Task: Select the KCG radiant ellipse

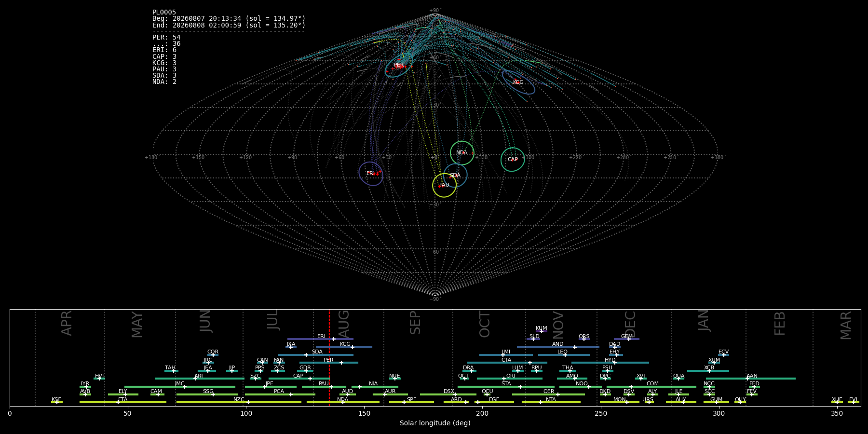Action: (518, 82)
